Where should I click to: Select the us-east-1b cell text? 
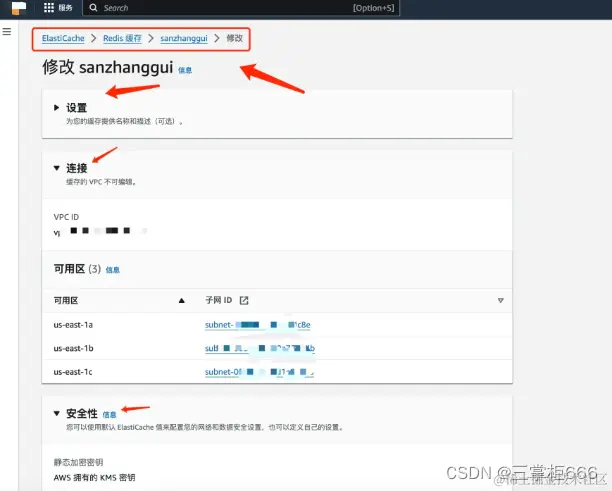(73, 348)
